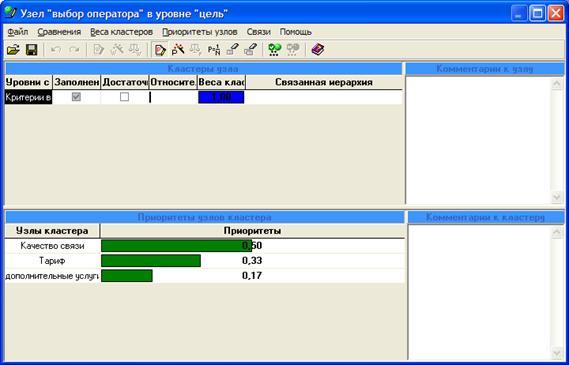This screenshot has width=569, height=365.
Task: Open the Файл menu
Action: tap(18, 32)
